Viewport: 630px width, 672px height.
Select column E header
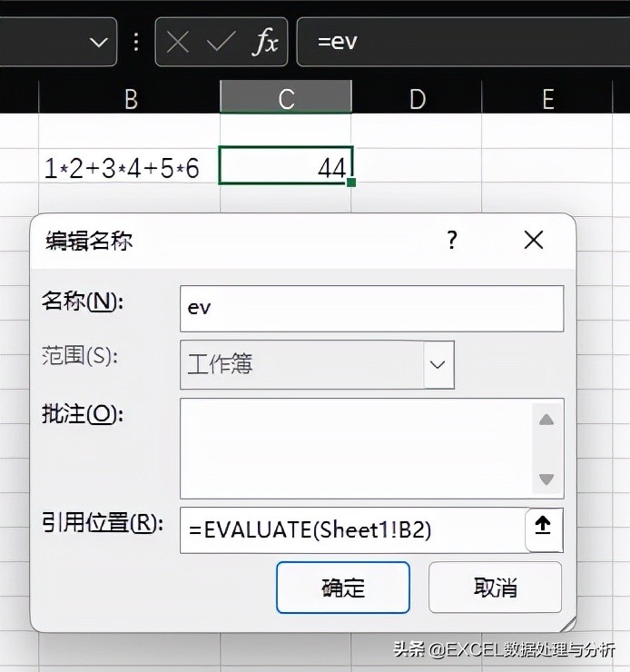coord(547,99)
